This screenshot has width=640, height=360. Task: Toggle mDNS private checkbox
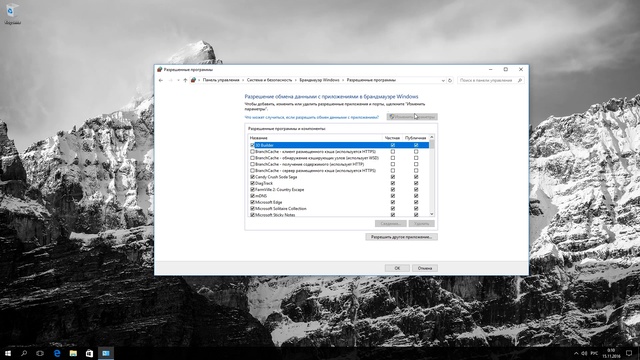coord(393,196)
